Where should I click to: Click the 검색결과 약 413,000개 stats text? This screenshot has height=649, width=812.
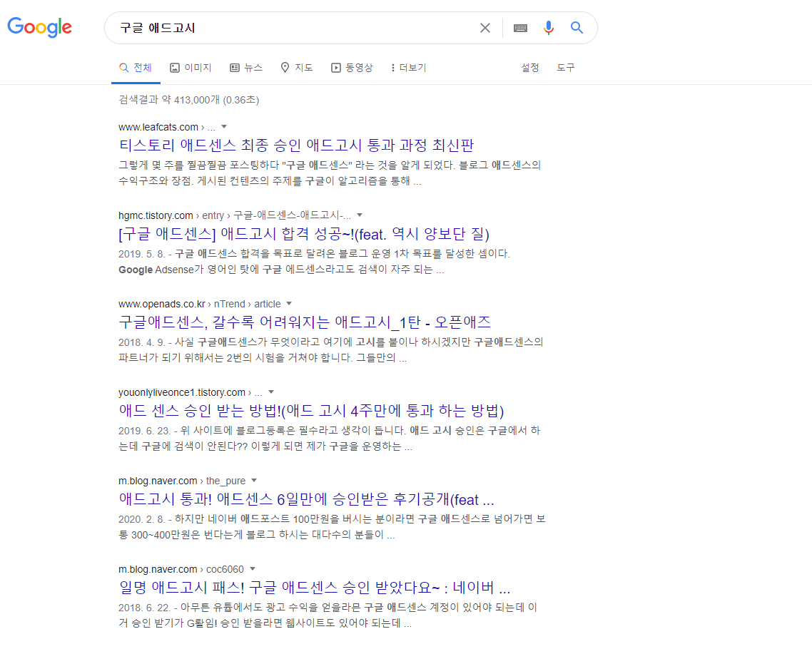[188, 100]
